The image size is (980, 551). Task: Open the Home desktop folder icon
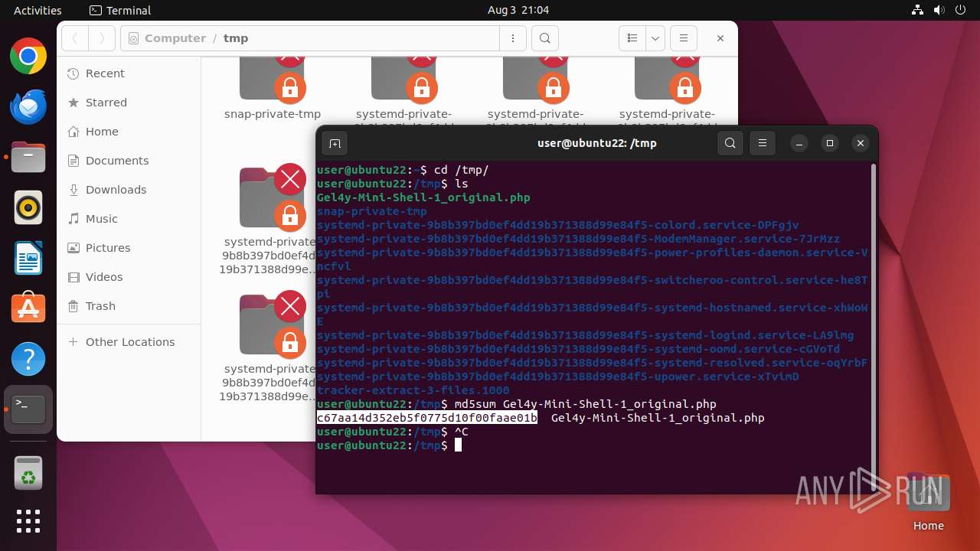[x=928, y=503]
